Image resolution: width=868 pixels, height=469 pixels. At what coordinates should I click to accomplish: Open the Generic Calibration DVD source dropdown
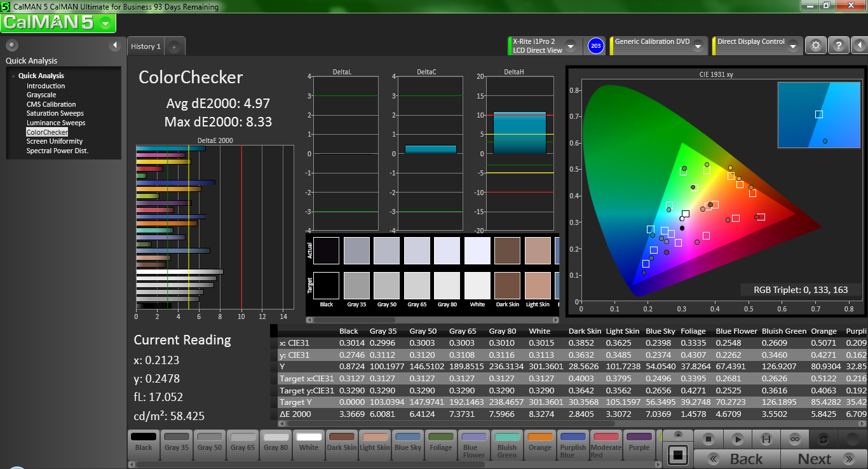(x=698, y=46)
